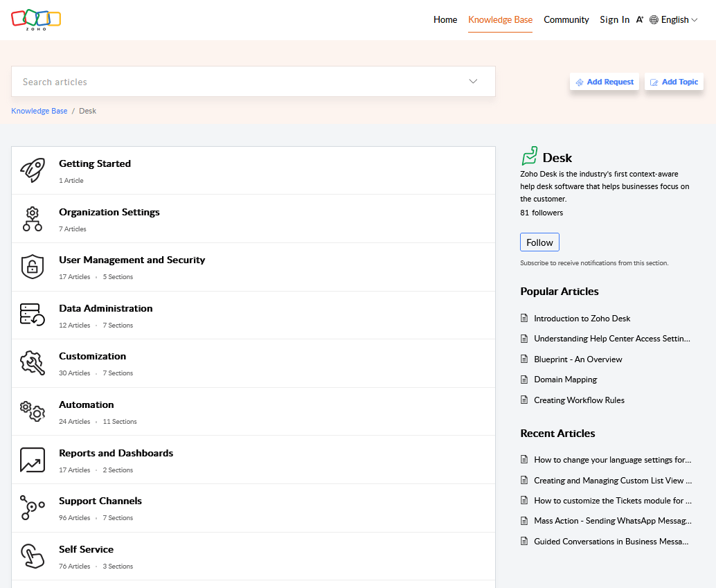
Task: Open Introduction to Zoho Desk article
Action: [582, 319]
